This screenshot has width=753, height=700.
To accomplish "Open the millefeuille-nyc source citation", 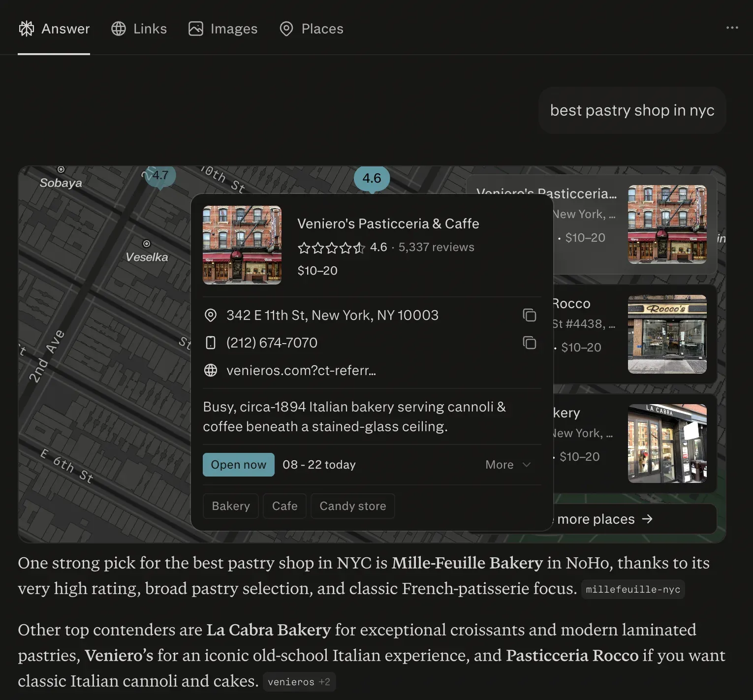I will [x=633, y=589].
